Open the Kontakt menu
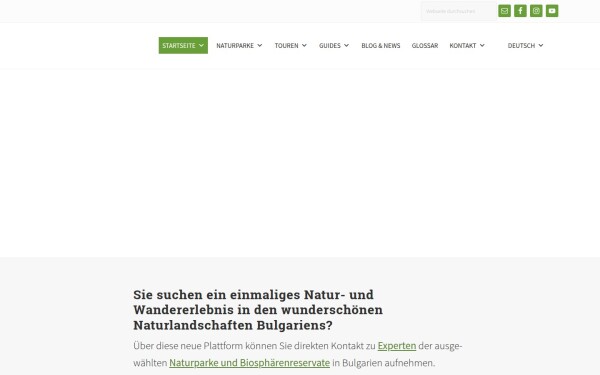The image size is (600, 375). (463, 46)
